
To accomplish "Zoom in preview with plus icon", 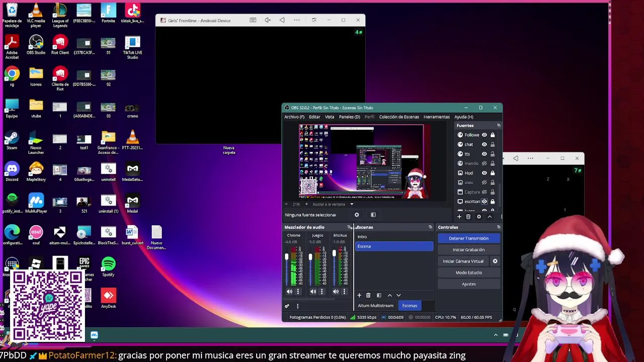I will pos(306,204).
